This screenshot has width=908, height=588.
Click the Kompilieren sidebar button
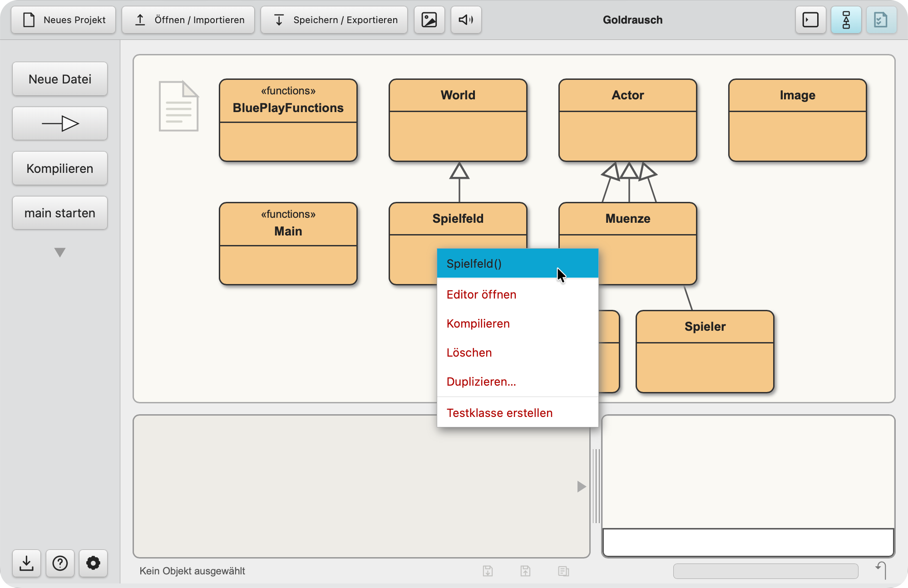click(x=60, y=168)
